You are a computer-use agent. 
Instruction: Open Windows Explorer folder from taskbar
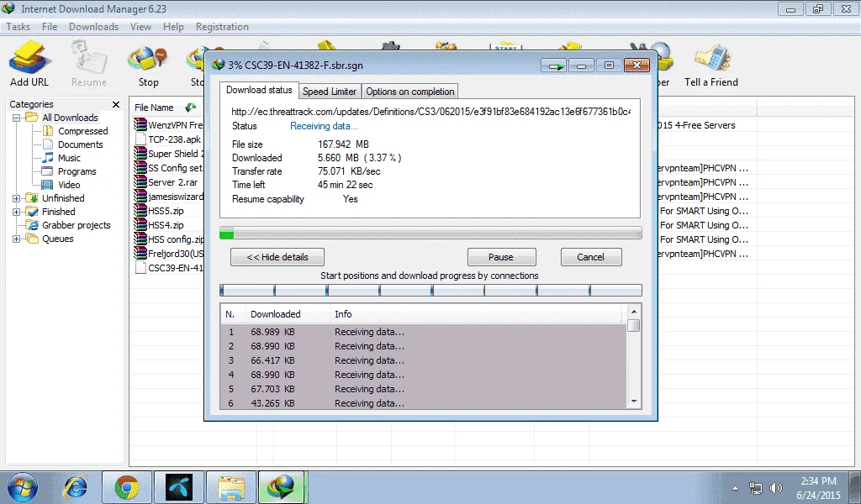pos(231,487)
